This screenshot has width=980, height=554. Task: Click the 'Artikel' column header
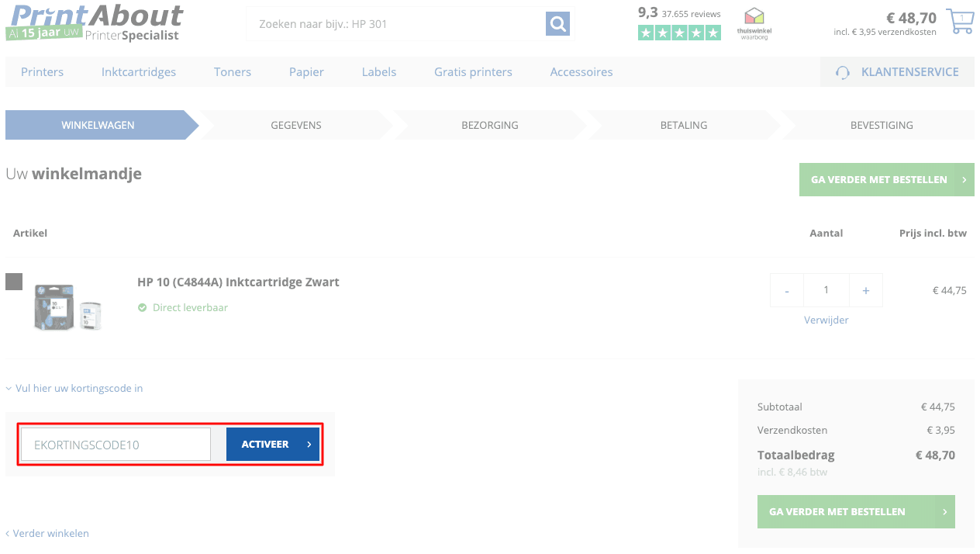30,233
